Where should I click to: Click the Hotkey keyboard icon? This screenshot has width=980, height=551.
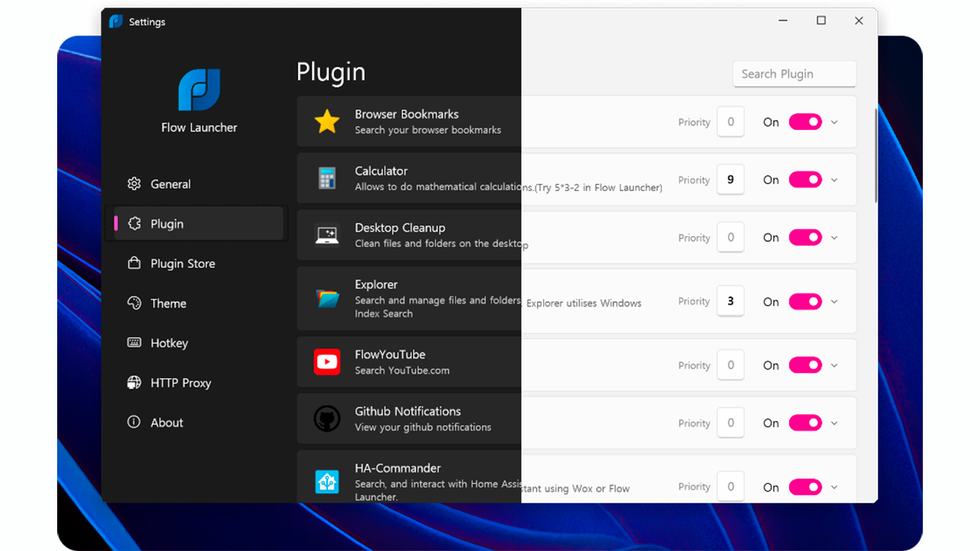point(134,343)
